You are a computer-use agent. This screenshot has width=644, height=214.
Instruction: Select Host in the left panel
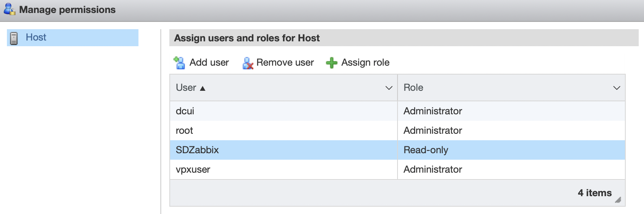click(x=36, y=38)
